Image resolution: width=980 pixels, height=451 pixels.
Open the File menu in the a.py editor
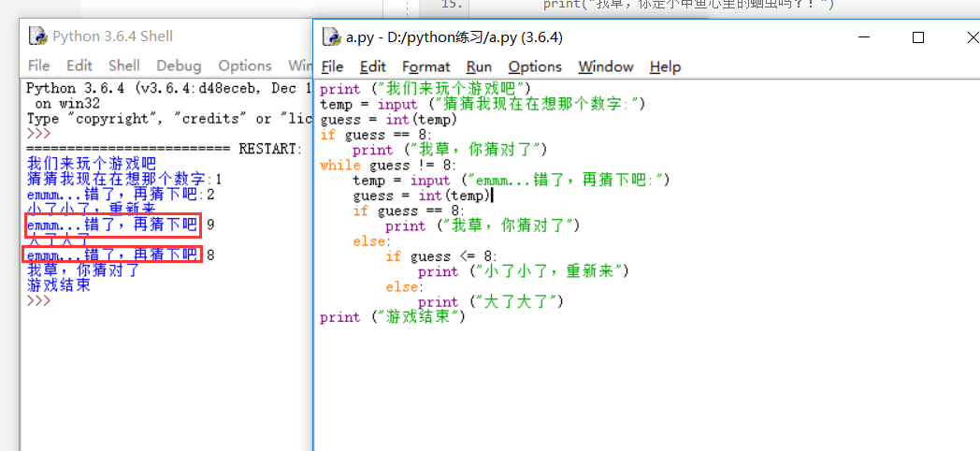coord(332,67)
